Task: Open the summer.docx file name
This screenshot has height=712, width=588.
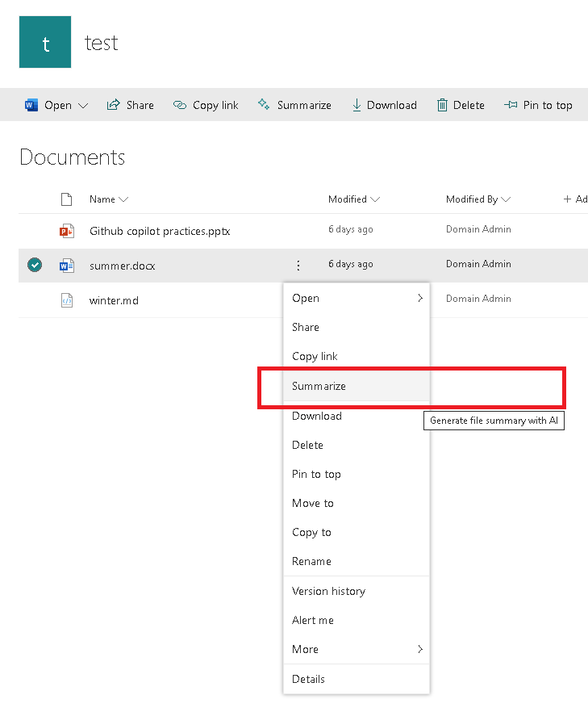Action: [122, 266]
